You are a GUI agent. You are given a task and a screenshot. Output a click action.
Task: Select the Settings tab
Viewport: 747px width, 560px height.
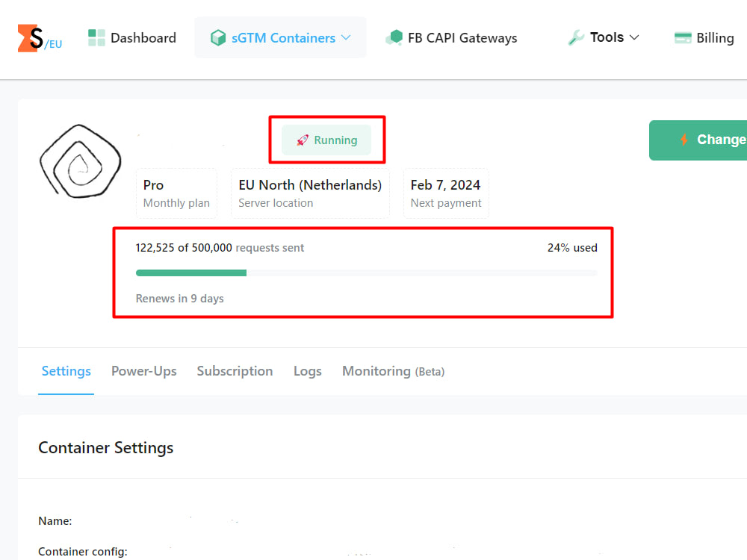(x=66, y=371)
